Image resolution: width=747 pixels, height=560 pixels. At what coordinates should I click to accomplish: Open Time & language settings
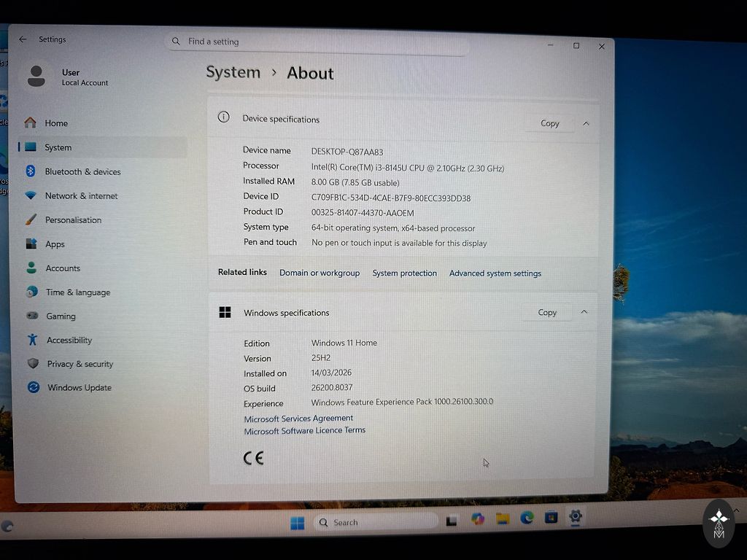pos(77,292)
